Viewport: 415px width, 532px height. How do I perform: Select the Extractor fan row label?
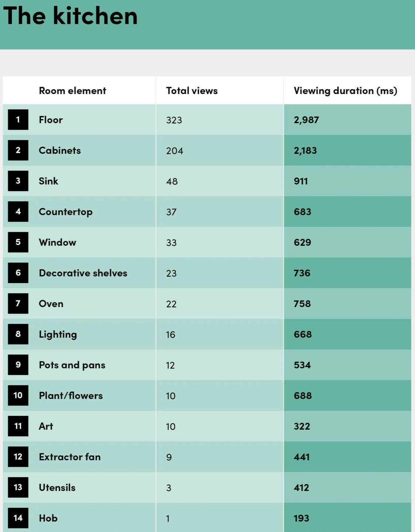(x=69, y=457)
